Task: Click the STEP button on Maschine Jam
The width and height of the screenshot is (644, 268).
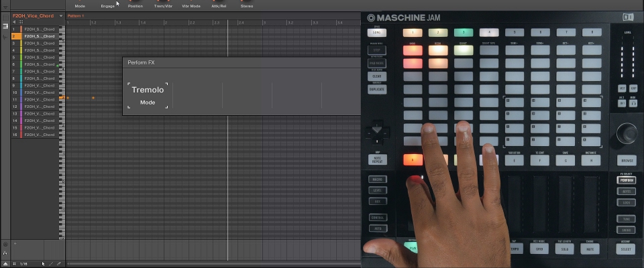Action: (x=377, y=50)
